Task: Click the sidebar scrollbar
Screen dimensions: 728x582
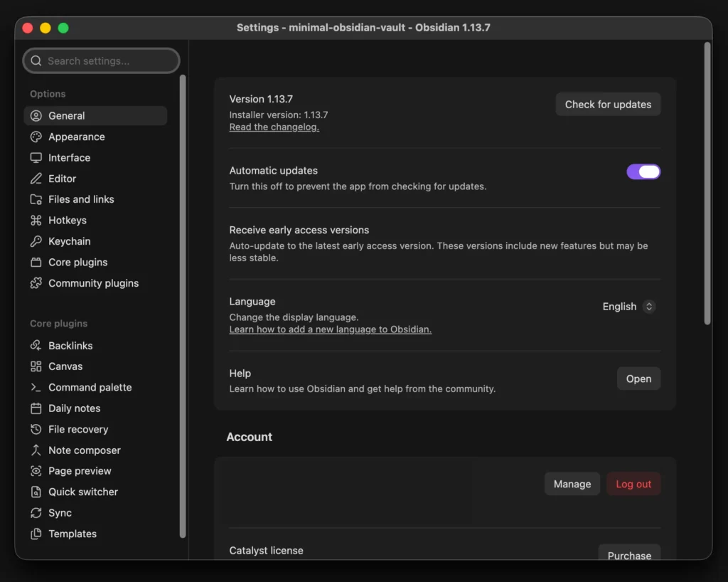Action: coord(183,306)
